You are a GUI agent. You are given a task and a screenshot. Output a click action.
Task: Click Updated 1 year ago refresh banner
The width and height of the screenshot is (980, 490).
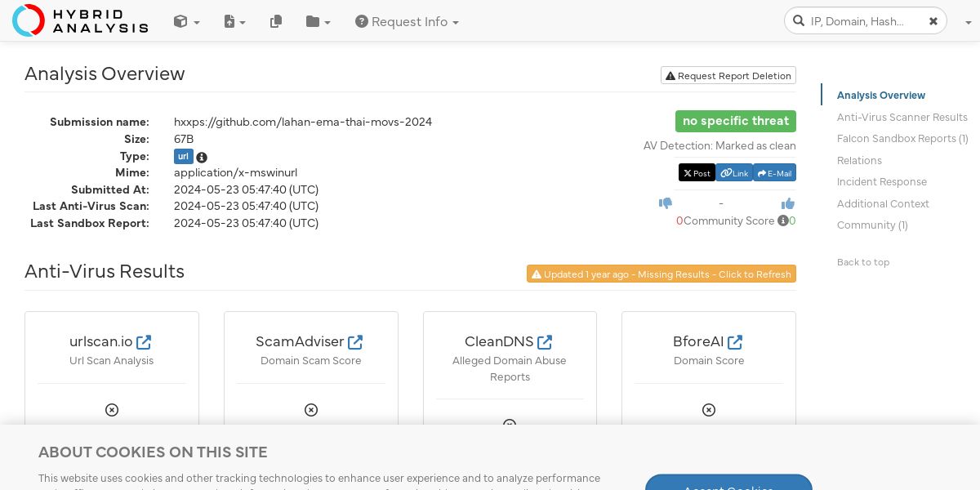[661, 274]
